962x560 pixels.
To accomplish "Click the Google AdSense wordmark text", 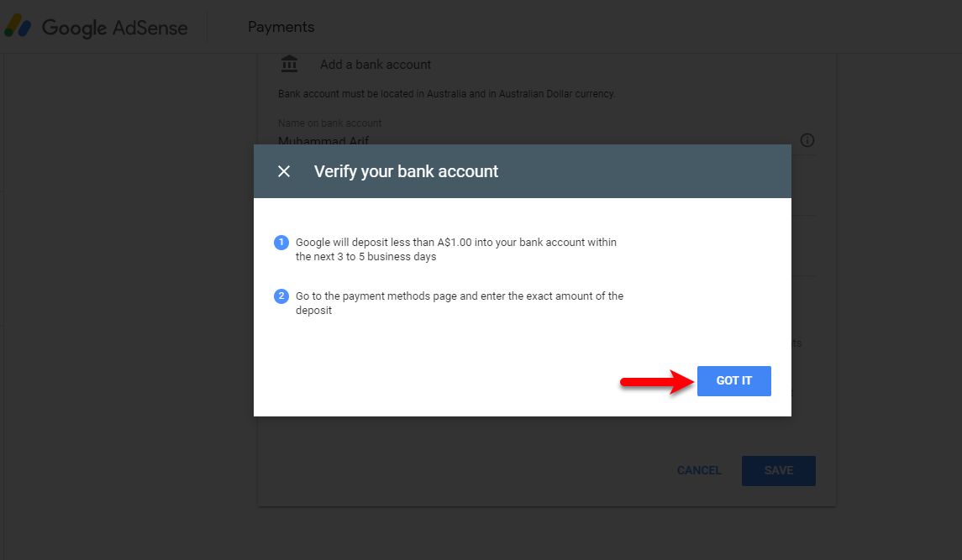I will 115,28.
